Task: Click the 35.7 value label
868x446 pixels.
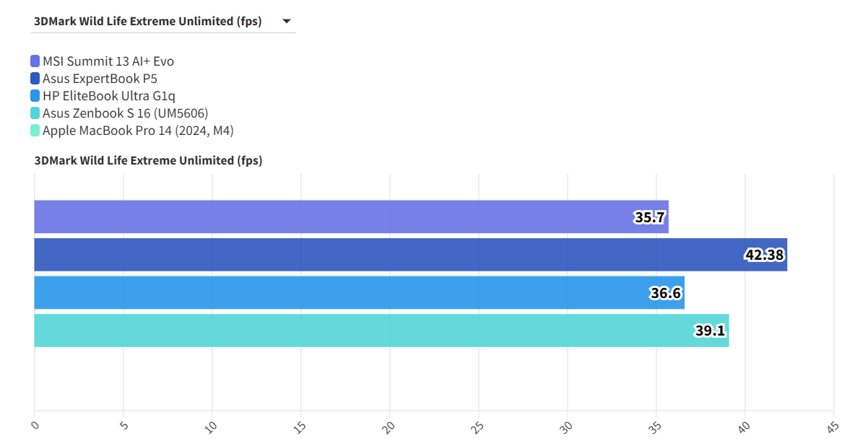Action: click(x=649, y=217)
